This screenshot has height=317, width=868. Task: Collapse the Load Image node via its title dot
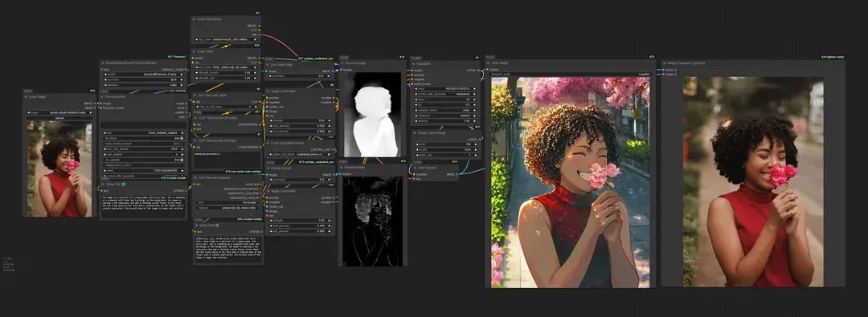pos(26,97)
